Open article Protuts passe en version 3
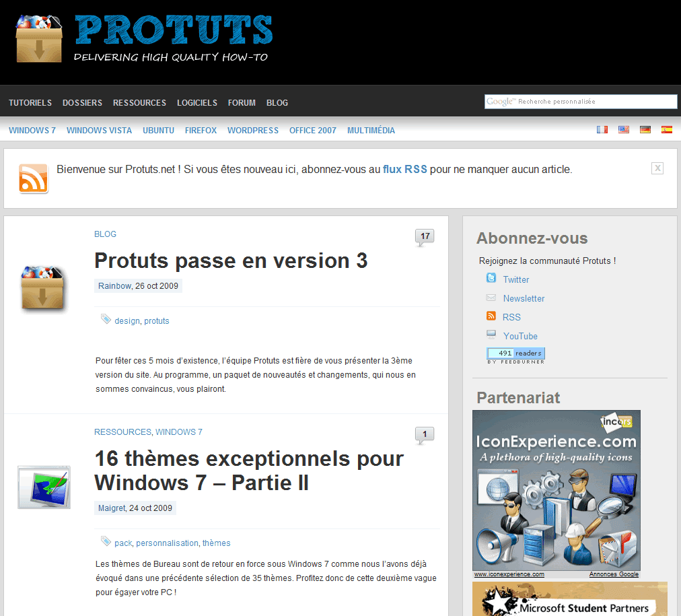The image size is (681, 616). (x=231, y=261)
